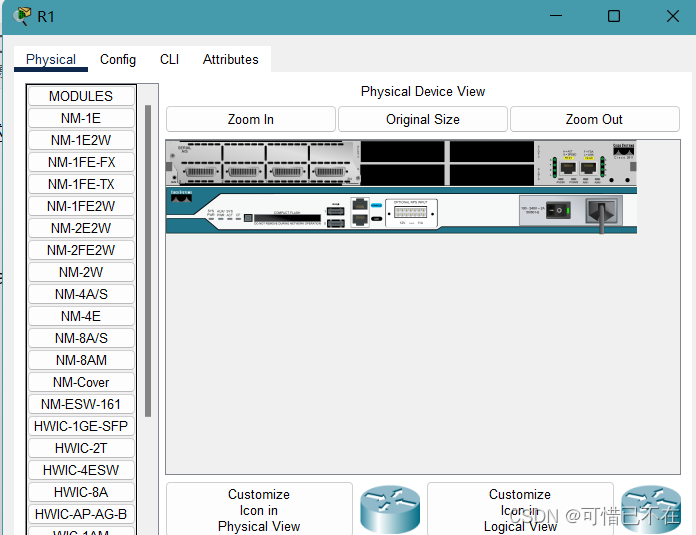The height and width of the screenshot is (535, 696).
Task: Select the NM-1E2W module
Action: pyautogui.click(x=81, y=140)
